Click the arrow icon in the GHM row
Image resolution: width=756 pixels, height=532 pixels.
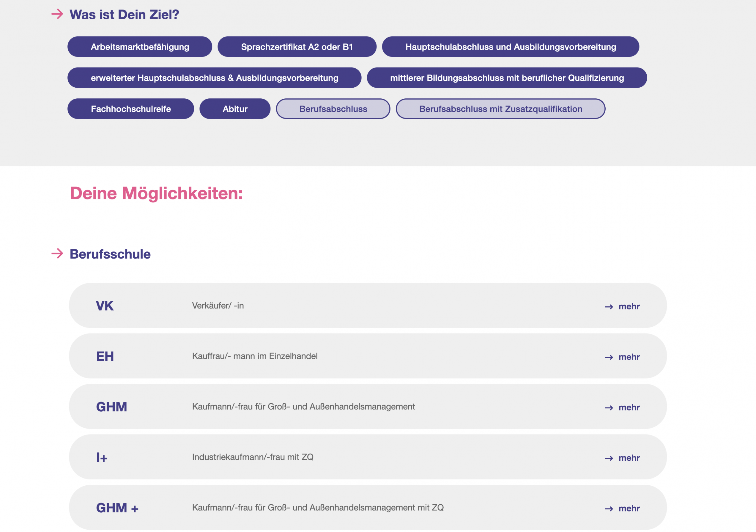(609, 407)
